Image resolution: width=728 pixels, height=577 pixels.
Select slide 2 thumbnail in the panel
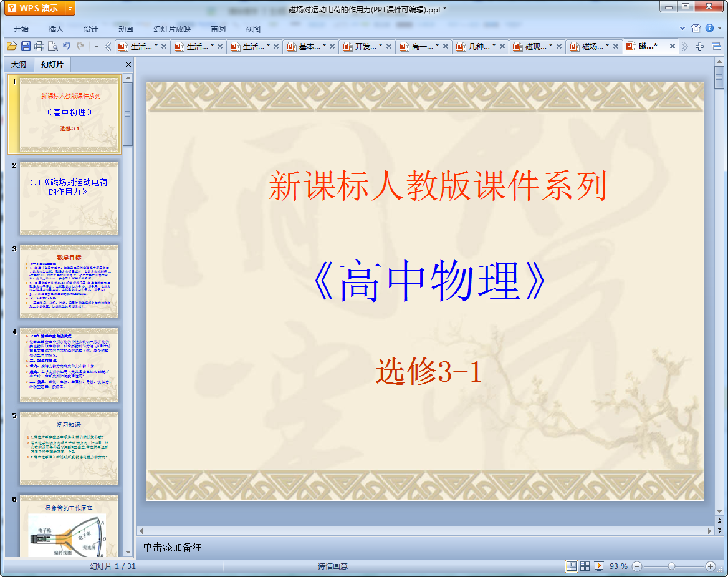pos(69,196)
